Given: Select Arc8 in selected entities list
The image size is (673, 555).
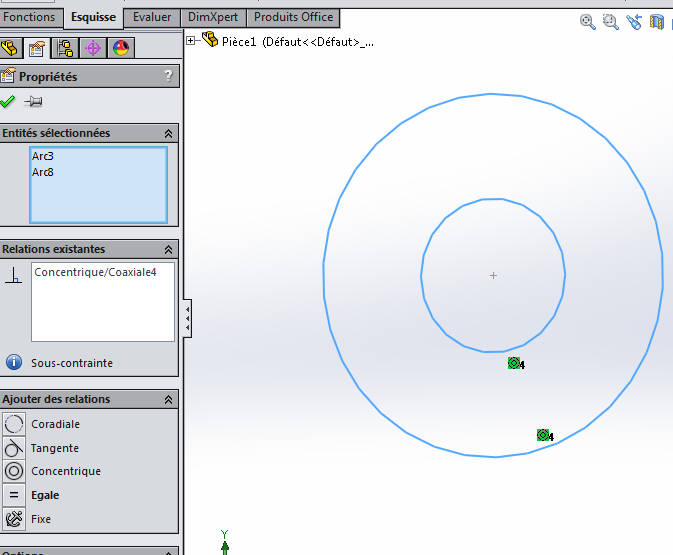Looking at the screenshot, I should [x=43, y=172].
